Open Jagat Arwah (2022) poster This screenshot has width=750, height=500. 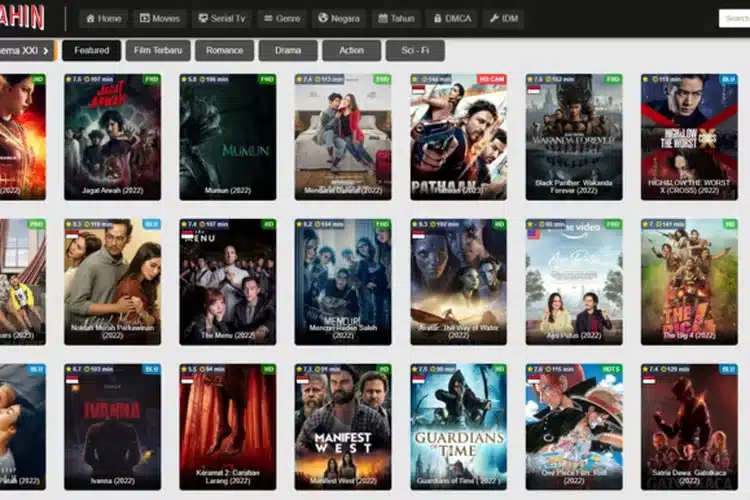pyautogui.click(x=112, y=137)
